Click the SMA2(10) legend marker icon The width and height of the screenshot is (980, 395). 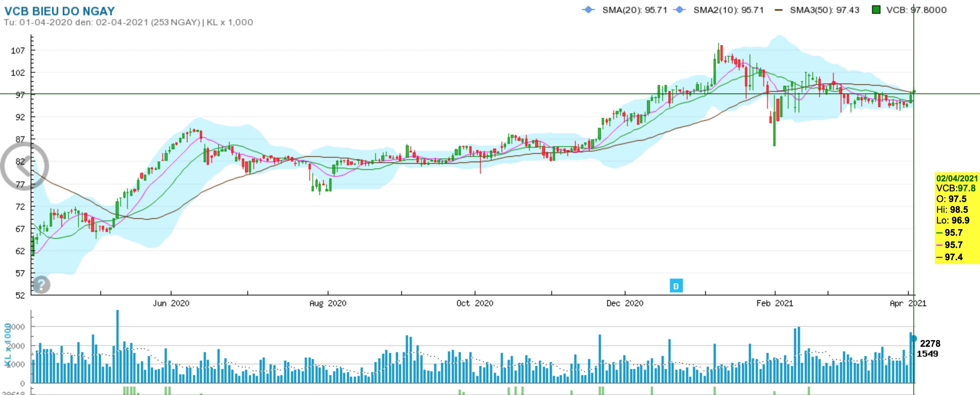(x=679, y=10)
